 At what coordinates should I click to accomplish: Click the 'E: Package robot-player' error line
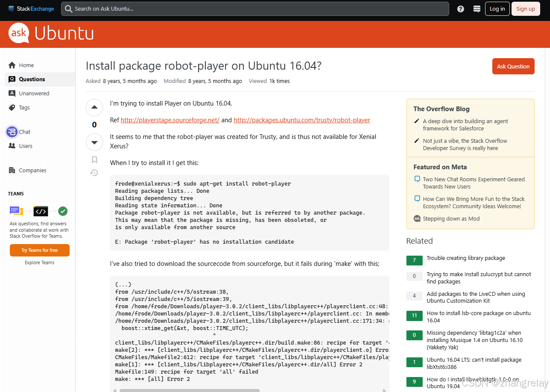(204, 242)
